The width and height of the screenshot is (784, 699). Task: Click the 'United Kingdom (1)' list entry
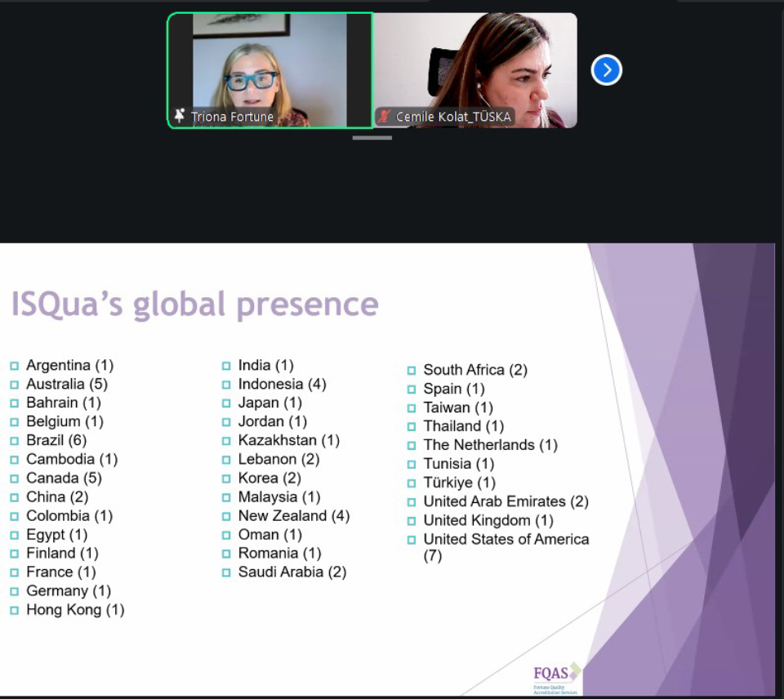pyautogui.click(x=488, y=520)
